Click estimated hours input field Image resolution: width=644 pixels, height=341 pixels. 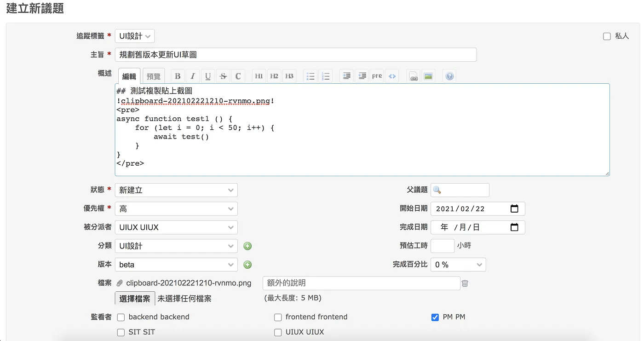[x=443, y=246]
